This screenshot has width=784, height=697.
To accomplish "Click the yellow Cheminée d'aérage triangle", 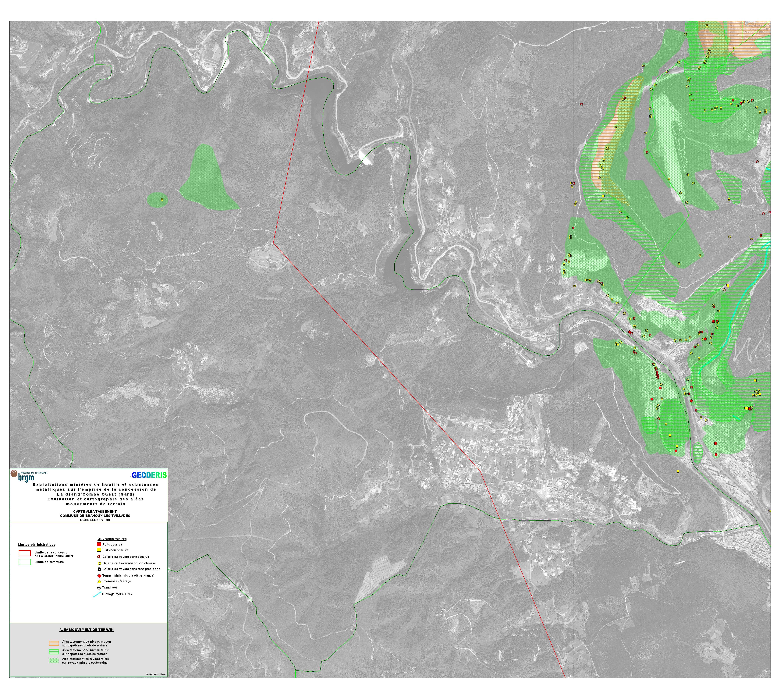I will pos(99,581).
